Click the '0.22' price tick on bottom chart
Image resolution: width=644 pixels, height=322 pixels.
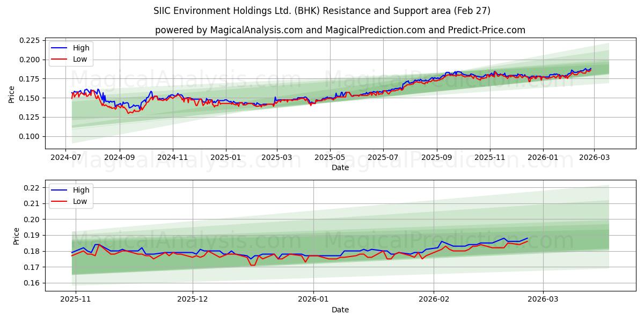pyautogui.click(x=32, y=188)
